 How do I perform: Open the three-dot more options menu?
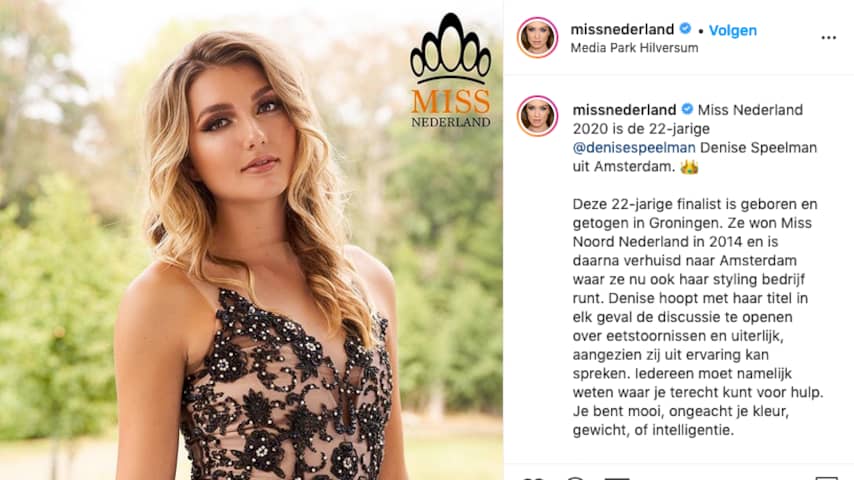coord(828,38)
